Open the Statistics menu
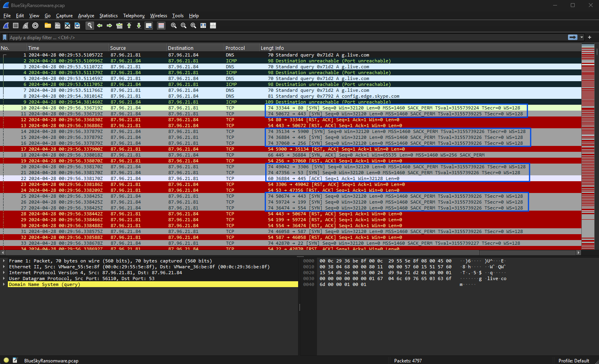 [108, 16]
